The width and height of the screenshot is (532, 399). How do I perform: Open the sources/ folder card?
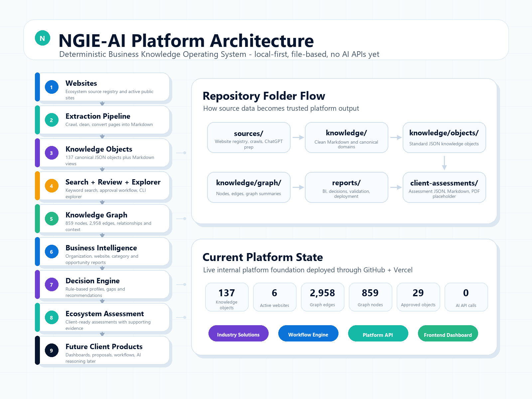tap(249, 138)
